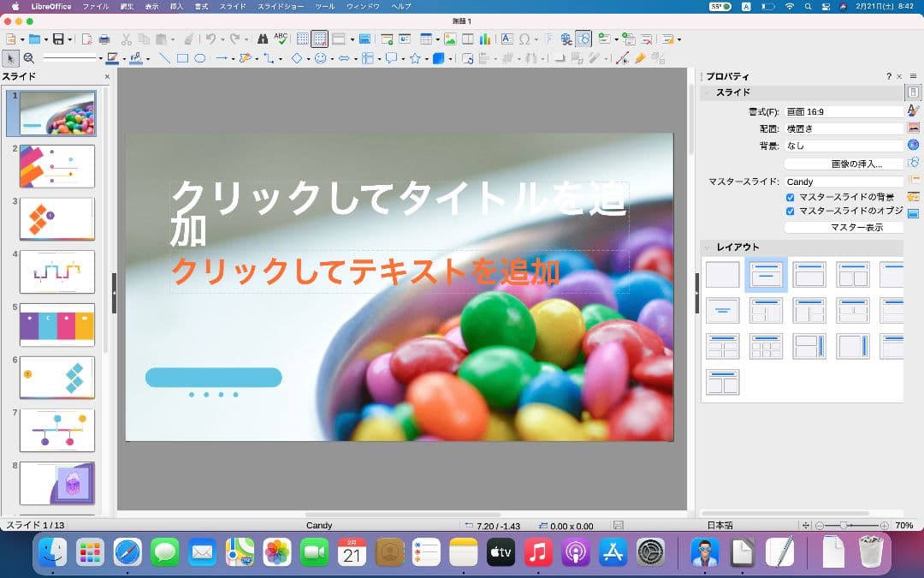924x578 pixels.
Task: Disable the マスタースライドのオブジェクト checkbox
Action: (x=791, y=211)
